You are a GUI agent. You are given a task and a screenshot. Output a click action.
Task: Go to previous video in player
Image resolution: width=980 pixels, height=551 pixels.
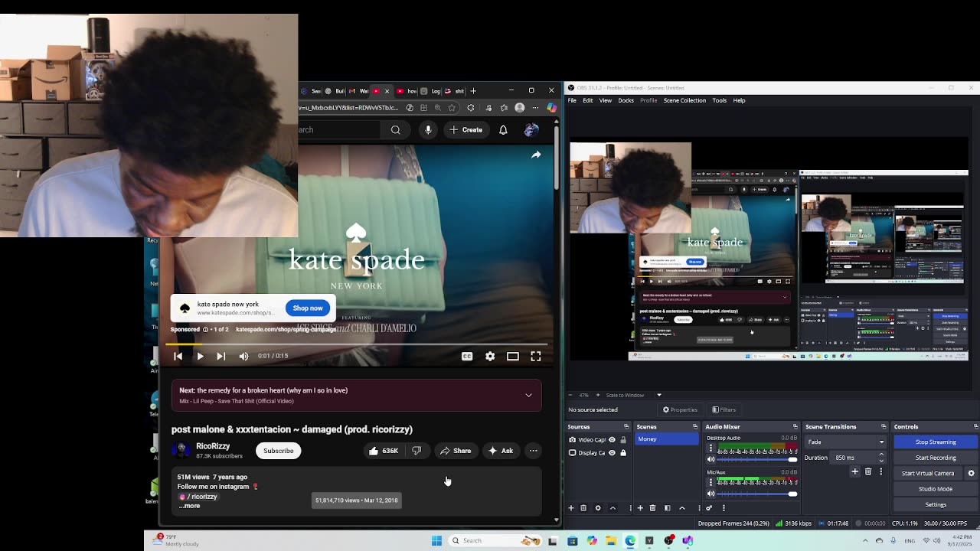point(178,356)
